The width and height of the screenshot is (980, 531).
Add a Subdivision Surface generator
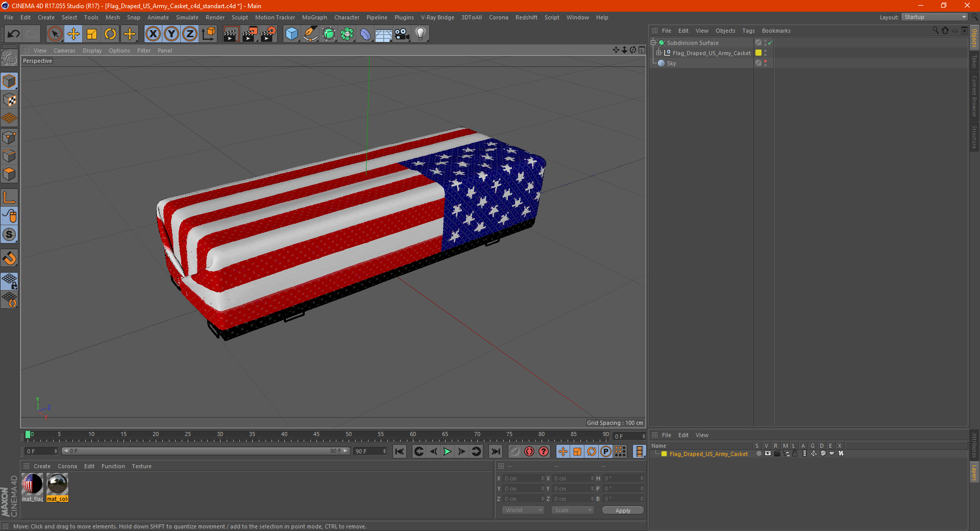(x=329, y=34)
